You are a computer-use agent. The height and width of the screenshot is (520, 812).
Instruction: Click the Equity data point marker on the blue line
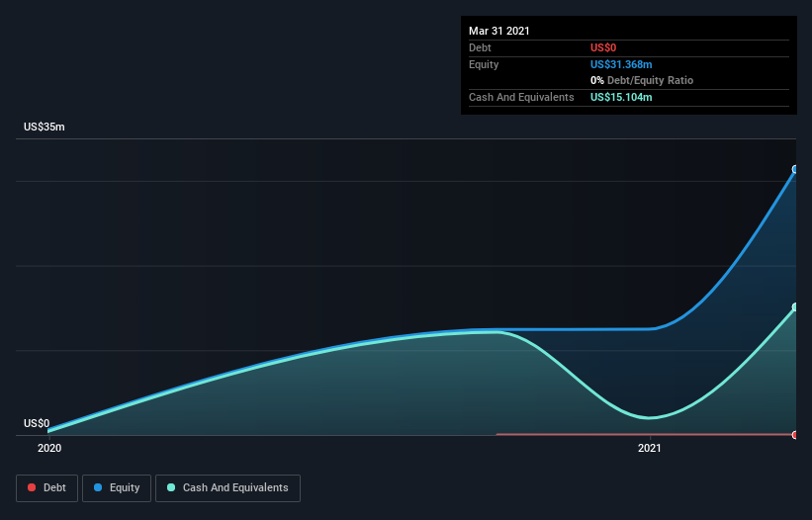(x=795, y=169)
